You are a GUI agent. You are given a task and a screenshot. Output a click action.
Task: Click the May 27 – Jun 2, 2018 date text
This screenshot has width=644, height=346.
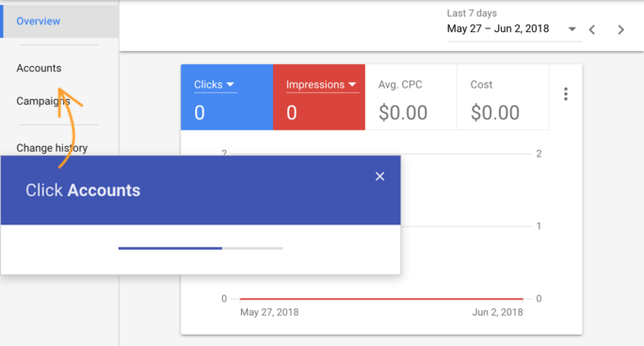click(x=498, y=29)
